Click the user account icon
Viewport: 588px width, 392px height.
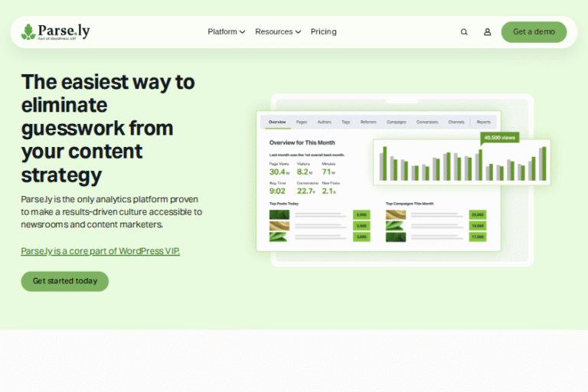coord(487,32)
